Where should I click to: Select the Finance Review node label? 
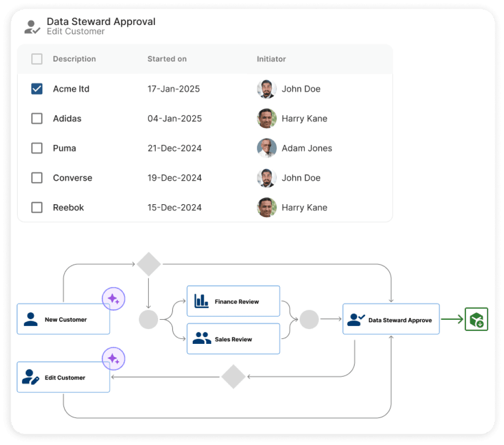pos(237,301)
